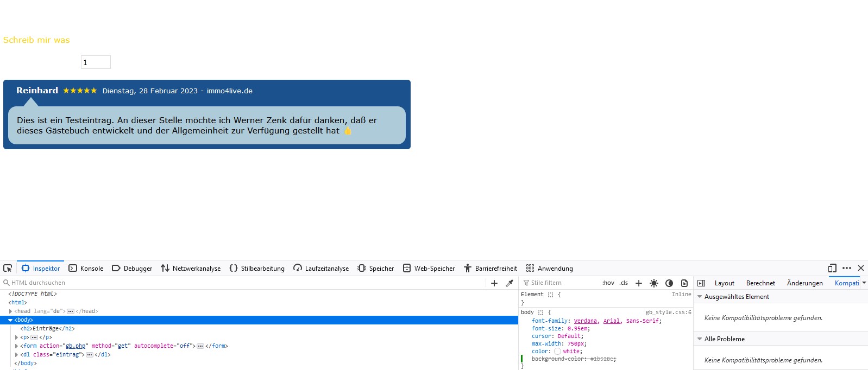Open the devtools three-dot options menu
The width and height of the screenshot is (868, 370).
pos(847,268)
